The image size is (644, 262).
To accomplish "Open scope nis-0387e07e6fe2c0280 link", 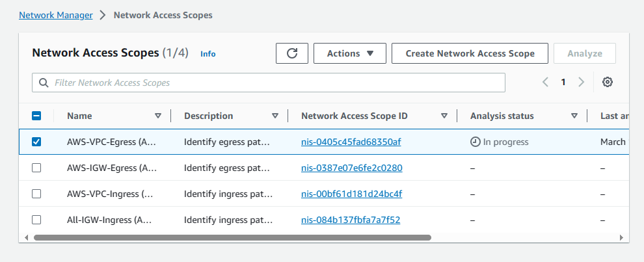I will pyautogui.click(x=351, y=168).
